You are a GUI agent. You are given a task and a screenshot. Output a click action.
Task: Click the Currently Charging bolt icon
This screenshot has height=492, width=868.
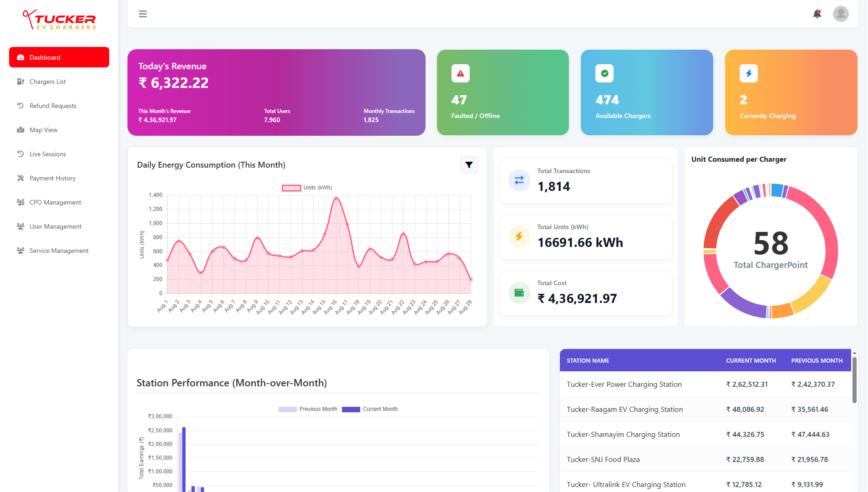coord(749,73)
